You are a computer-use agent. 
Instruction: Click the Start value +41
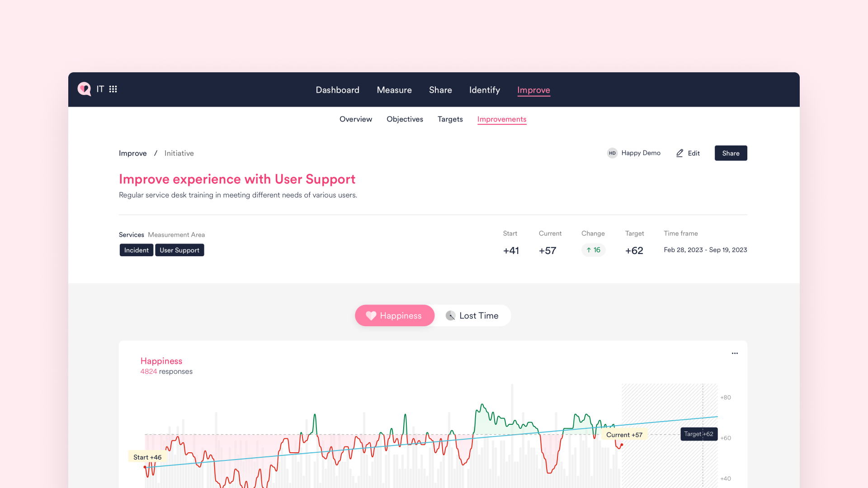pyautogui.click(x=511, y=250)
